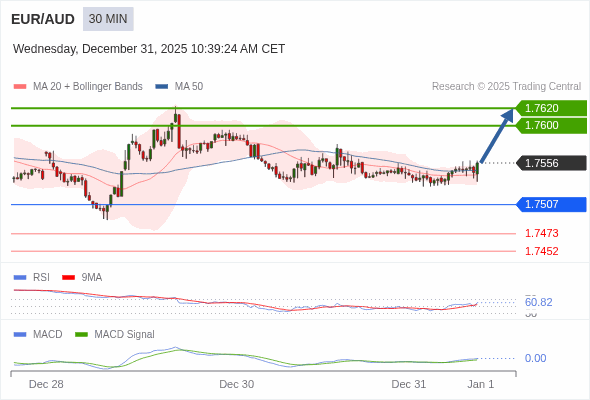Click the RSI legend swatch

point(20,278)
